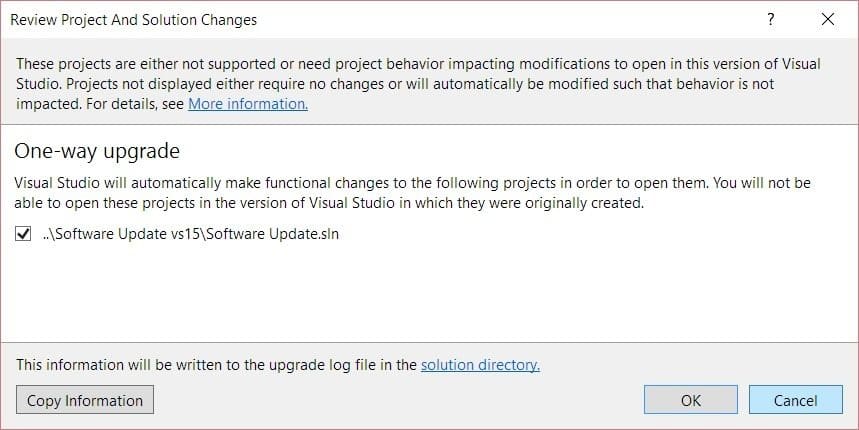Click the words 'Visual Studio' in the upgrade description
The width and height of the screenshot is (859, 430).
(62, 183)
